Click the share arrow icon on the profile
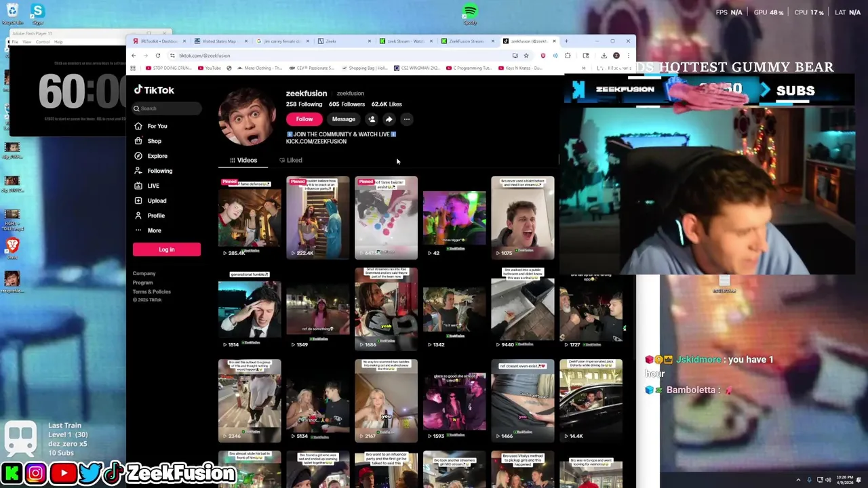Screen dimensions: 868x488 point(389,119)
